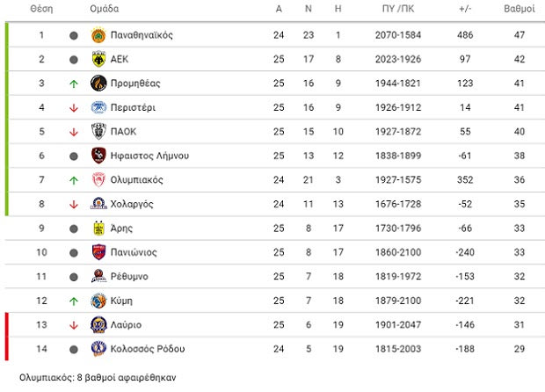Screen dimensions: 545x392
Task: Click the Ολυμπιακός points deduction note
Action: [x=98, y=378]
